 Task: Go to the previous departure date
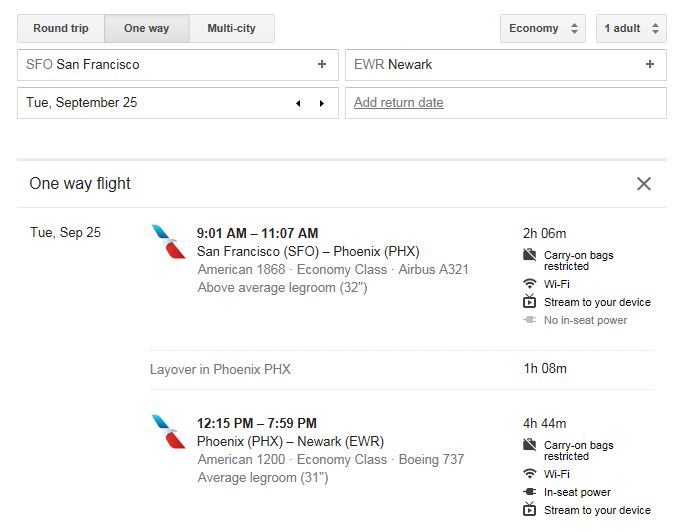click(298, 103)
